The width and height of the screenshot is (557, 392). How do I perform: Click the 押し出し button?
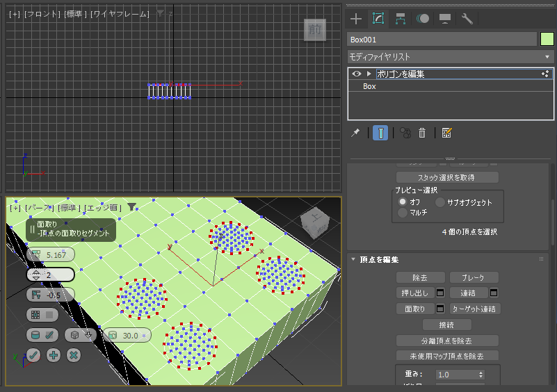tap(415, 293)
